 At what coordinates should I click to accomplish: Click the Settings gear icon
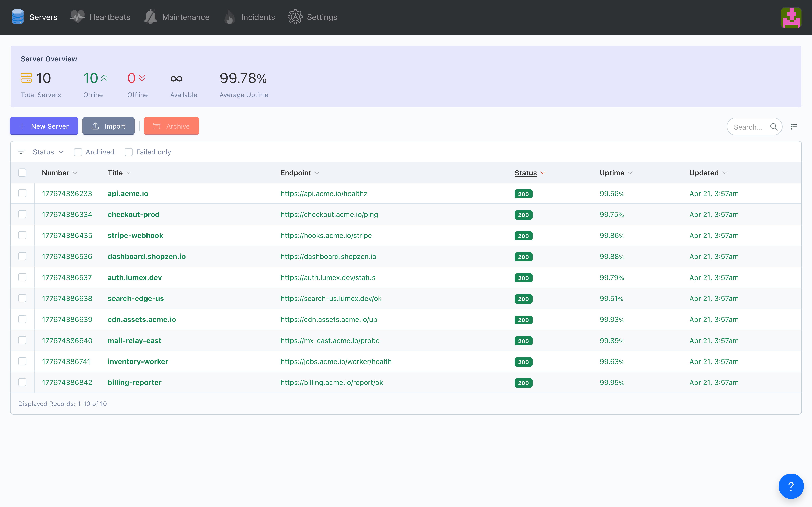295,17
